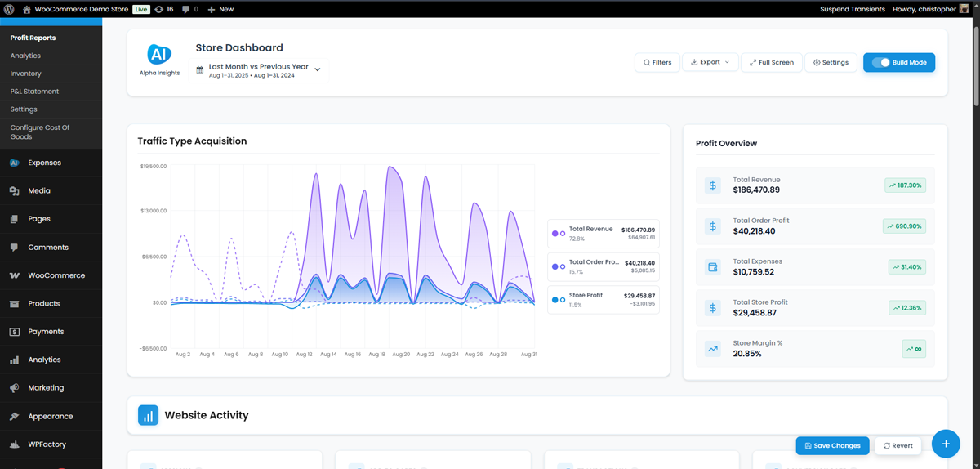Click the Website Activity bar chart icon
The width and height of the screenshot is (980, 469).
[148, 415]
